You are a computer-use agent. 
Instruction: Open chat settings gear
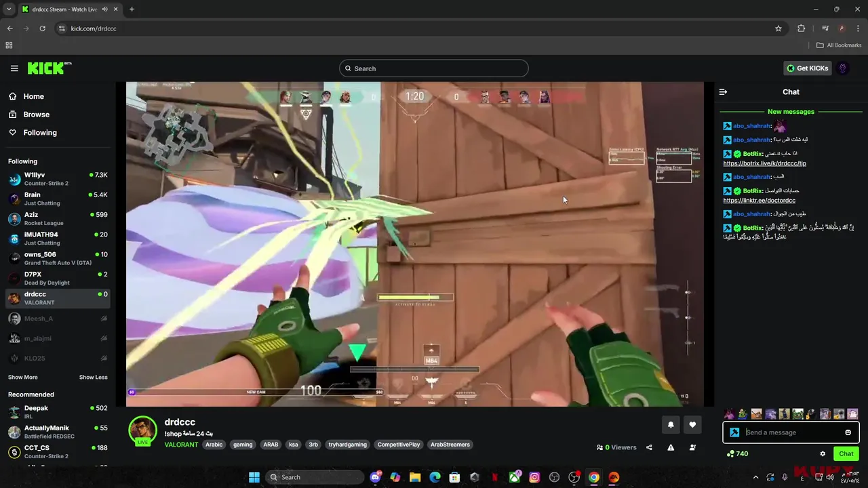coord(823,454)
